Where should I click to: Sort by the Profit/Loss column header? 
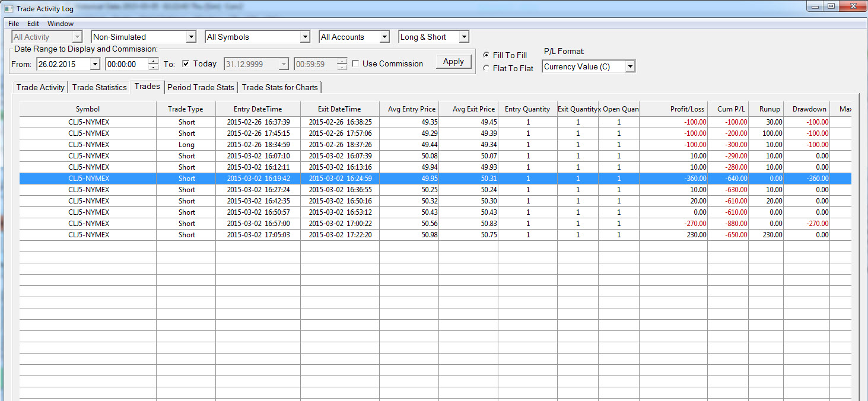click(687, 109)
